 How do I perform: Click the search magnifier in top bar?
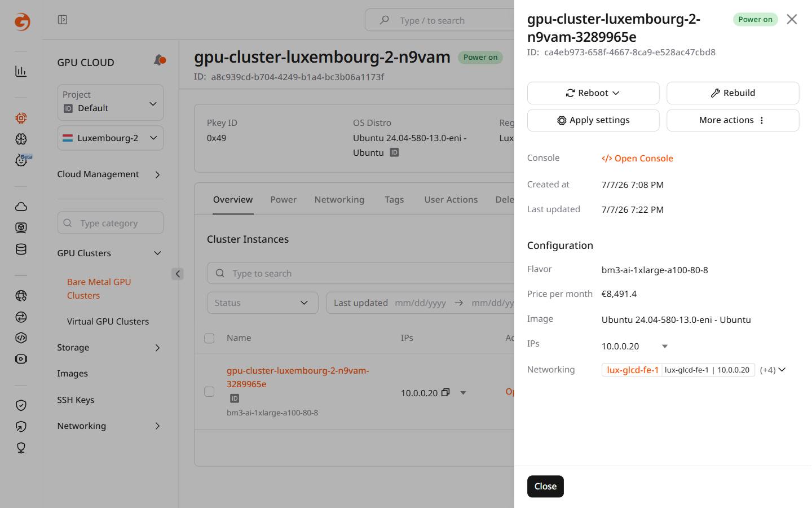tap(385, 20)
